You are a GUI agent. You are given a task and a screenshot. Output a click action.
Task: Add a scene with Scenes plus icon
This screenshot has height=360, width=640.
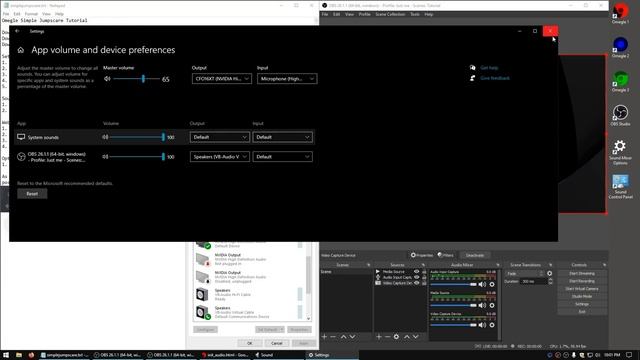[324, 337]
